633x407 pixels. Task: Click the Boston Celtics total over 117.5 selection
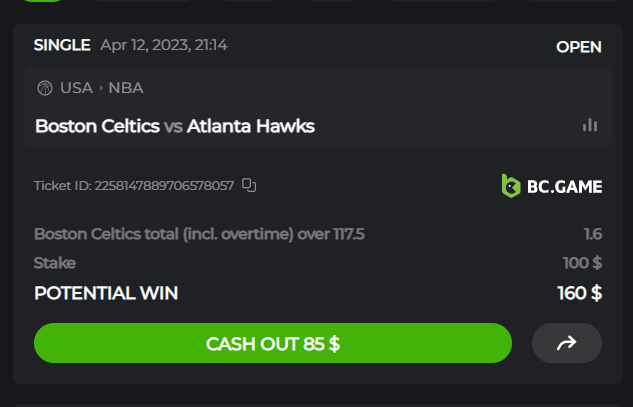199,234
